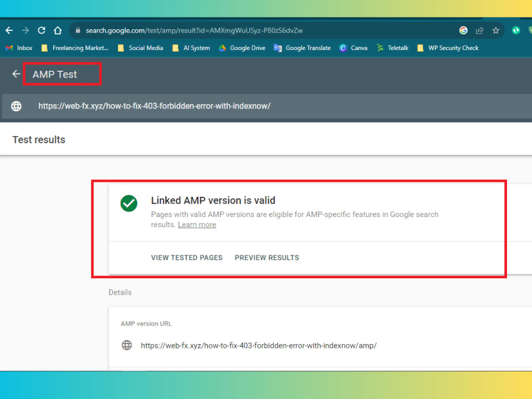Bookmark this page with the star
This screenshot has width=532, height=399.
496,30
